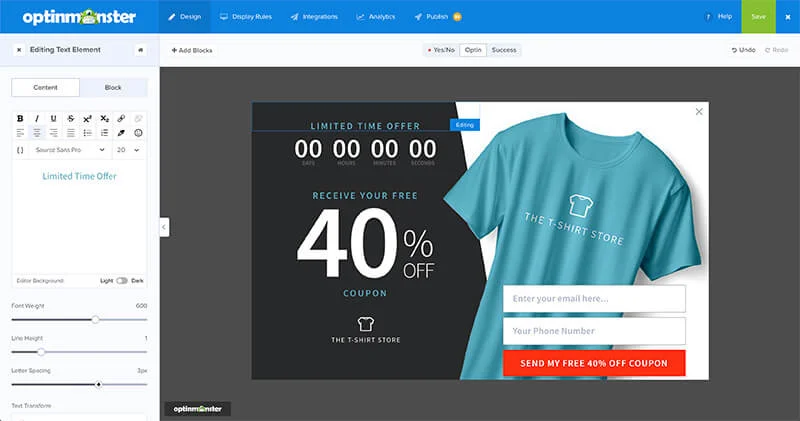
Task: Apply italic formatting to text
Action: [37, 118]
